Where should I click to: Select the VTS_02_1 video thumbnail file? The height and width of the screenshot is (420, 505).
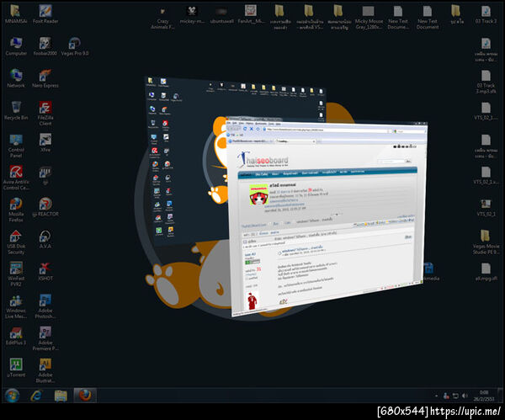tap(486, 208)
